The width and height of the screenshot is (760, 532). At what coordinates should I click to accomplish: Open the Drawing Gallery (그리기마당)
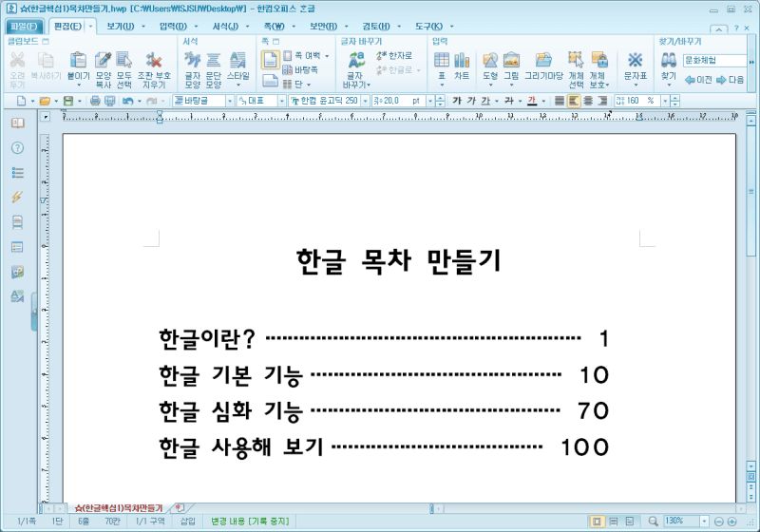[x=543, y=60]
